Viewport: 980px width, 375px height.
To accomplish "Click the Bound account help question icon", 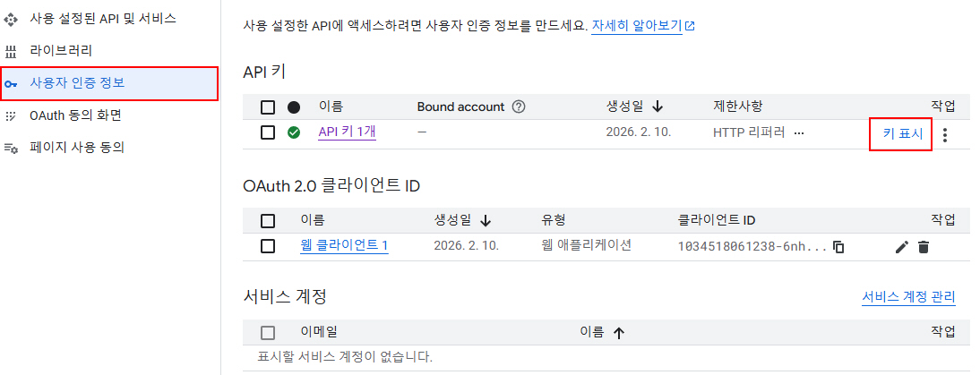I will (518, 107).
